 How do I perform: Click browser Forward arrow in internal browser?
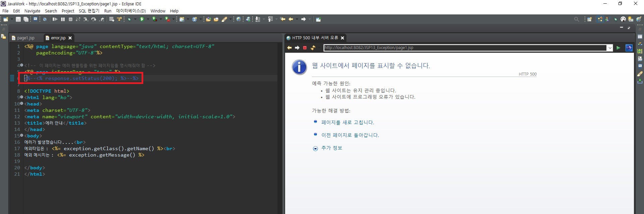click(297, 48)
